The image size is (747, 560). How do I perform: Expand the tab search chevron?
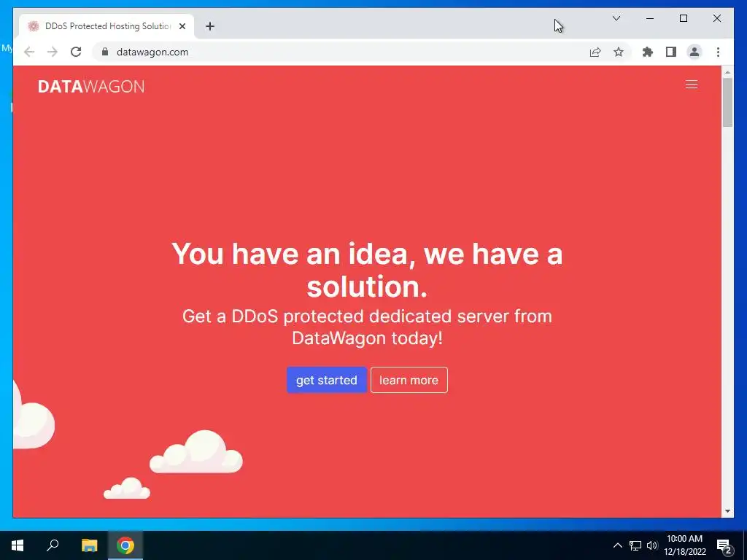616,18
